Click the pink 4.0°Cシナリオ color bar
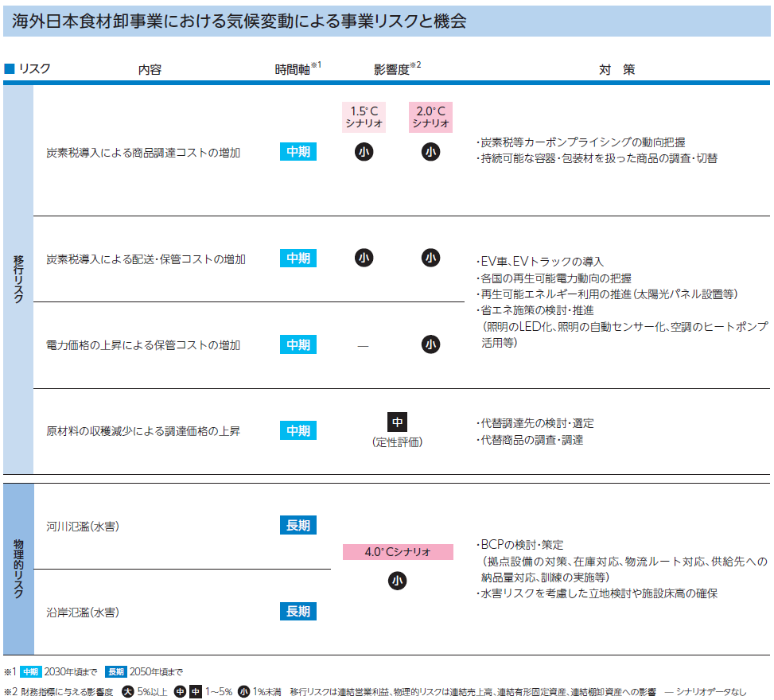The image size is (774, 700). click(398, 550)
